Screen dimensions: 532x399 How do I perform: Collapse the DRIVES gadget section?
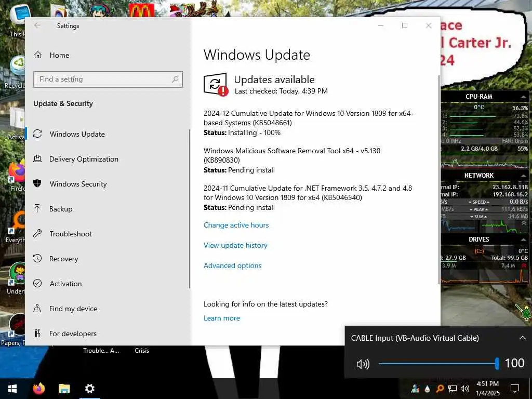point(524,240)
